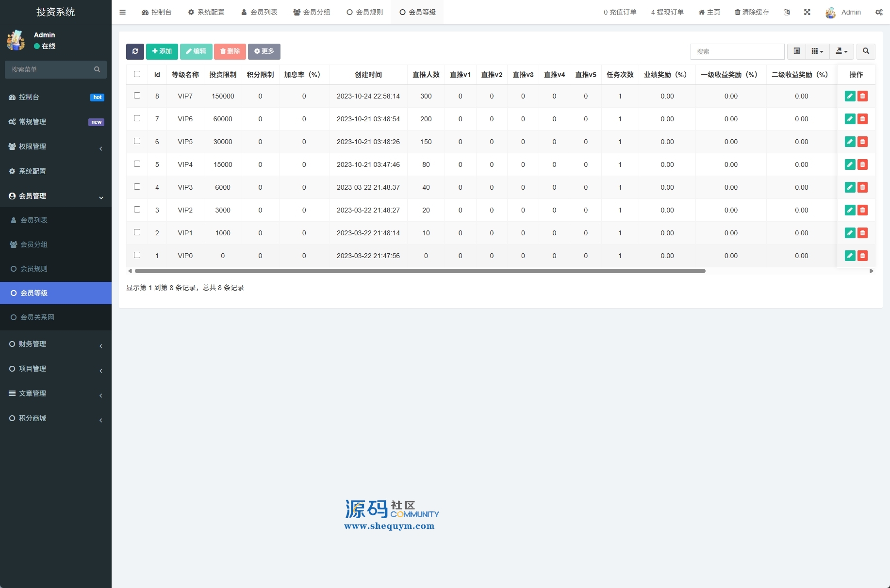Open the export data dropdown

click(x=841, y=51)
